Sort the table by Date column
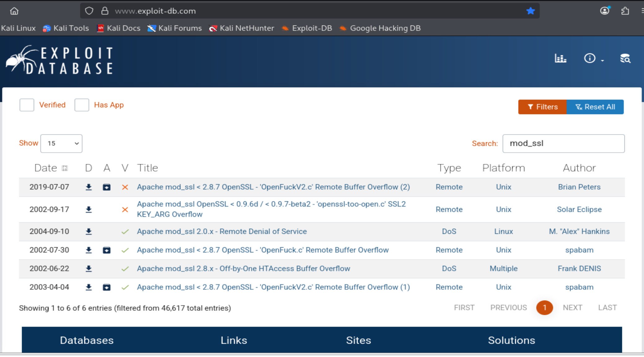644x357 pixels. point(51,168)
